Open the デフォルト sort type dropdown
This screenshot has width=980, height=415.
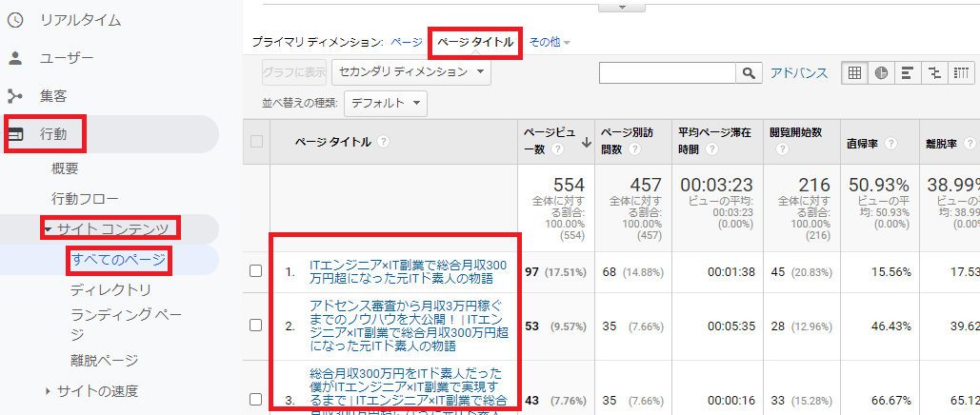[x=386, y=103]
